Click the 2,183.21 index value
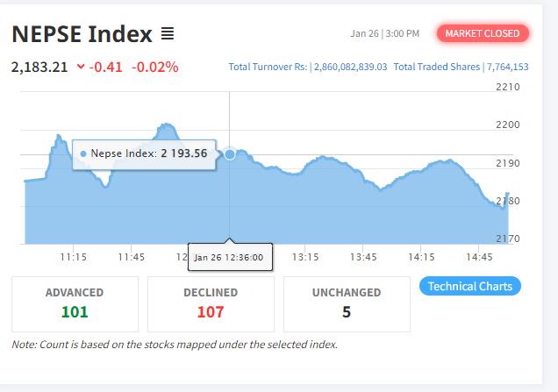The width and height of the screenshot is (558, 392). point(39,67)
